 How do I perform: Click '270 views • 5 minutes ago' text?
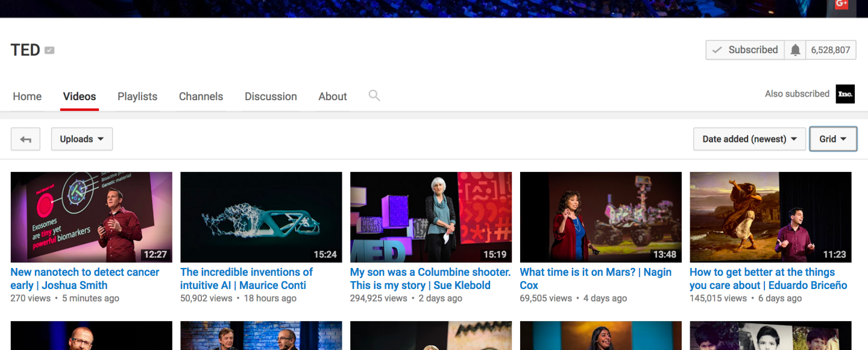click(x=64, y=298)
